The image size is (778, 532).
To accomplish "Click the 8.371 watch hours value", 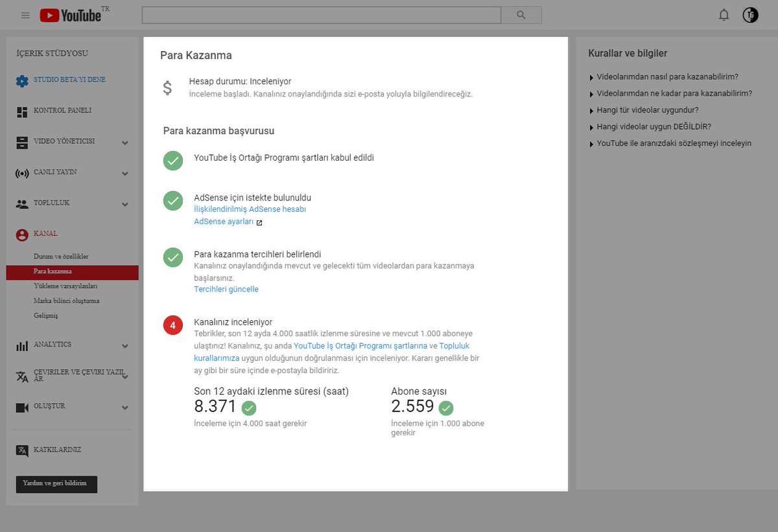I will click(215, 407).
